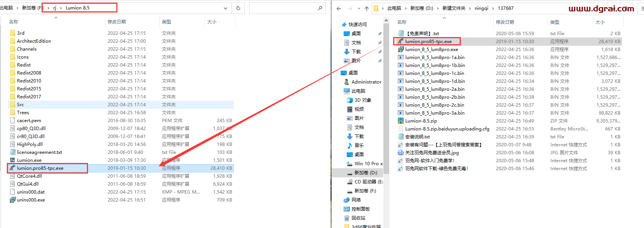Click the Lumion 8.5 breadcrumb segment
Image resolution: width=644 pixels, height=228 pixels.
coord(77,8)
